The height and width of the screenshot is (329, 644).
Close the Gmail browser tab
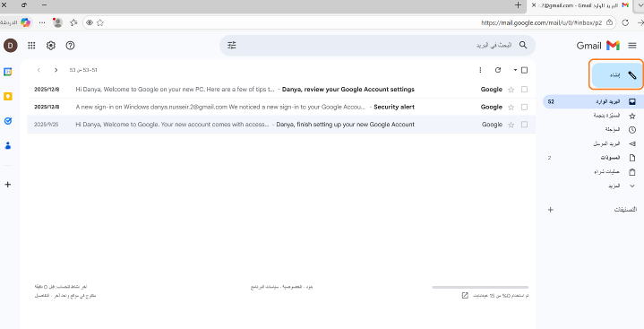(x=534, y=5)
